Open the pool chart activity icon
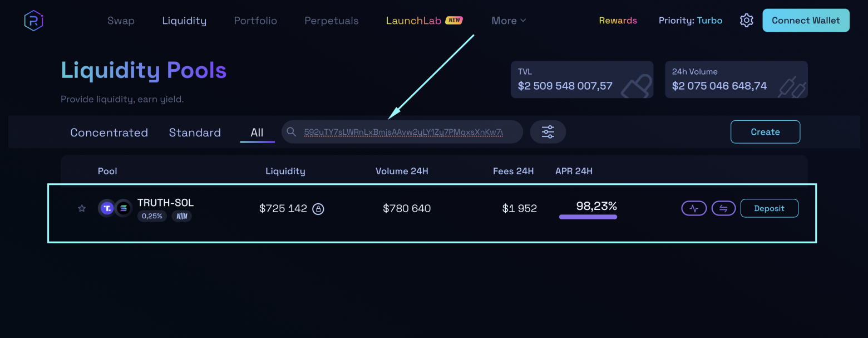The height and width of the screenshot is (338, 868). [x=694, y=208]
